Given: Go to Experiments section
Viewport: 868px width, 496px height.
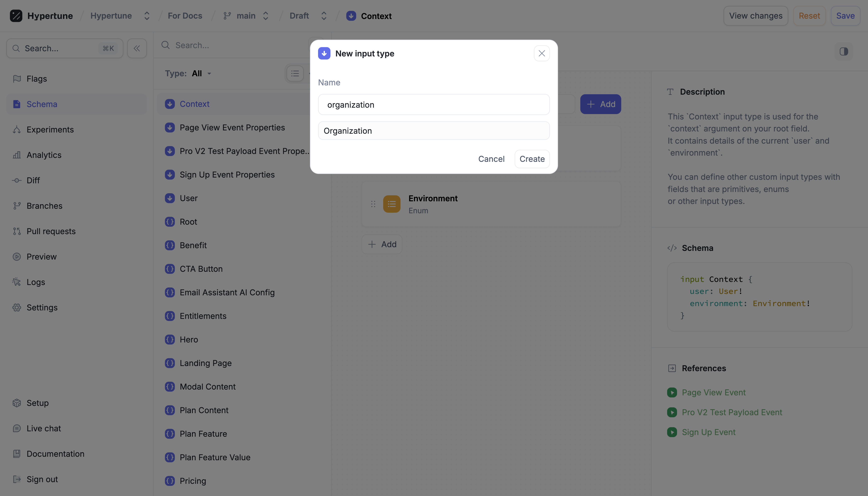Looking at the screenshot, I should tap(50, 129).
